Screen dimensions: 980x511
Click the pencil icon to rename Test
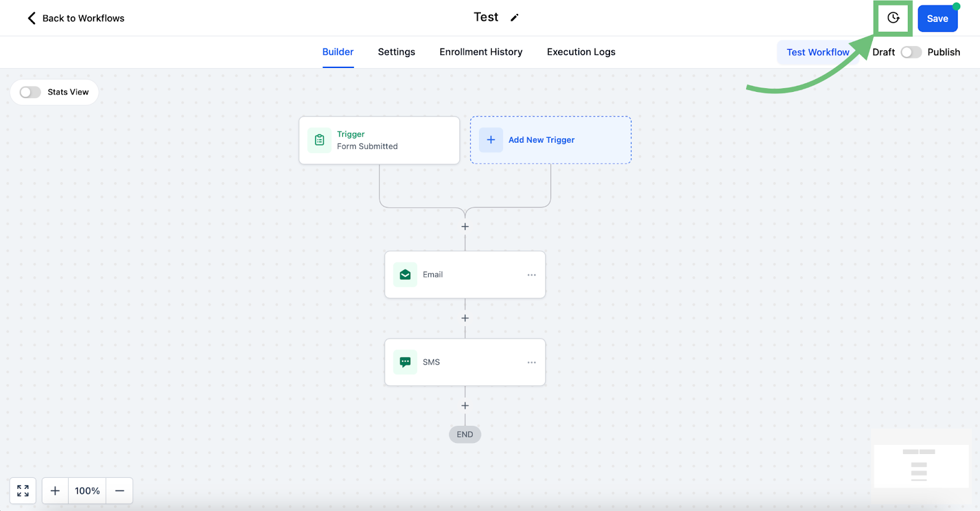(514, 18)
